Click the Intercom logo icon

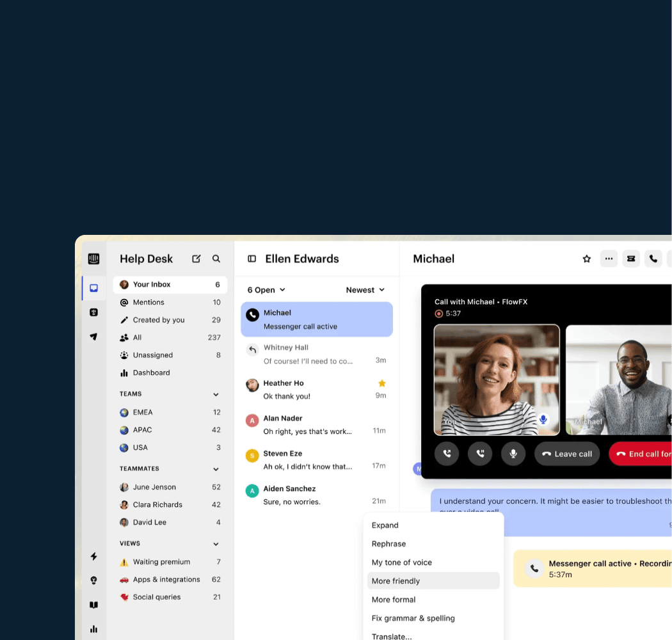coord(93,259)
